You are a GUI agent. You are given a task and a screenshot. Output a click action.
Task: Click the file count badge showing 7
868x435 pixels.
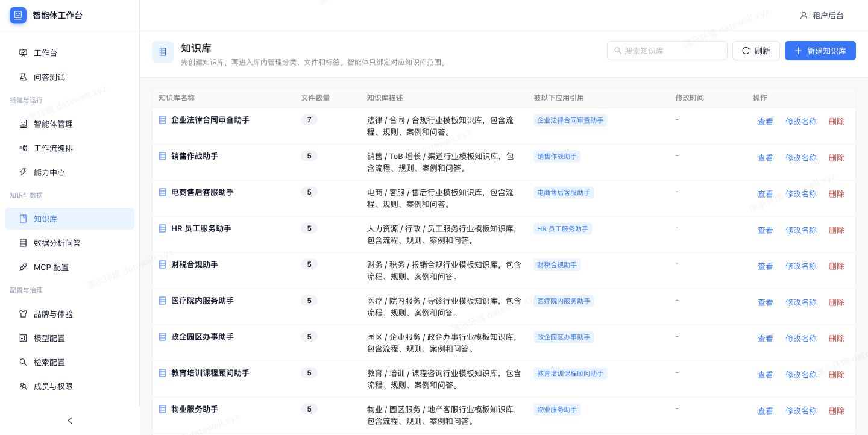tap(309, 120)
